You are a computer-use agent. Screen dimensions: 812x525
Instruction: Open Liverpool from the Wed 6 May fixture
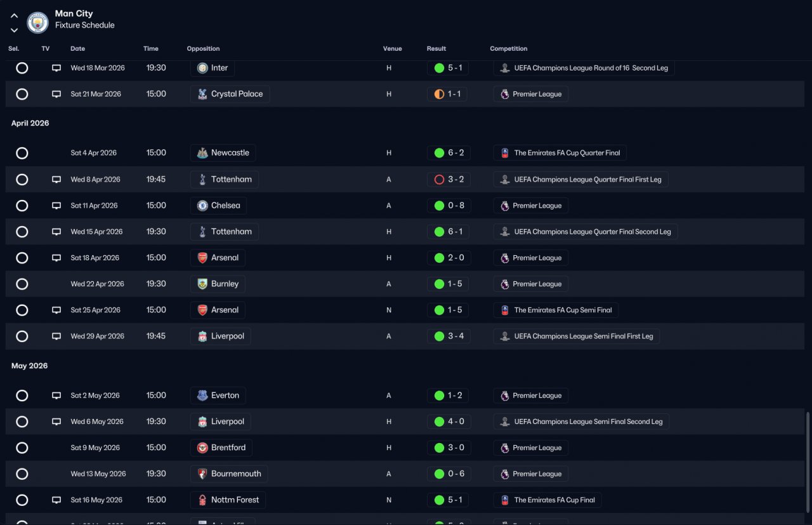221,422
